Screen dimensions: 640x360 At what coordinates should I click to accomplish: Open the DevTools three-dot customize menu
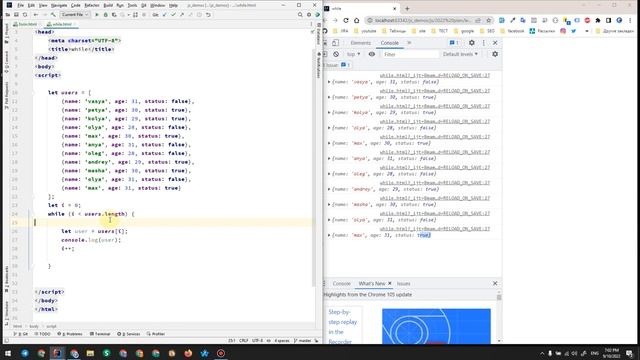coord(484,42)
